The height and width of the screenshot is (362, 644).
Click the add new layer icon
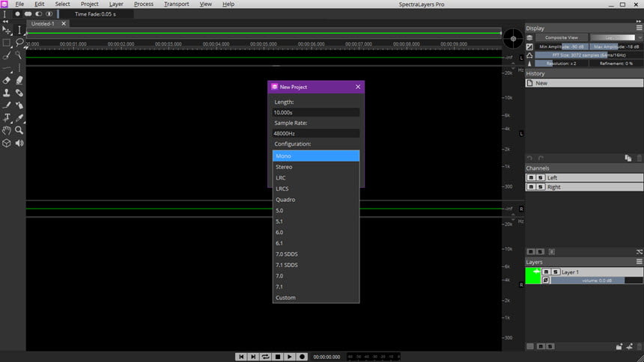tap(630, 347)
